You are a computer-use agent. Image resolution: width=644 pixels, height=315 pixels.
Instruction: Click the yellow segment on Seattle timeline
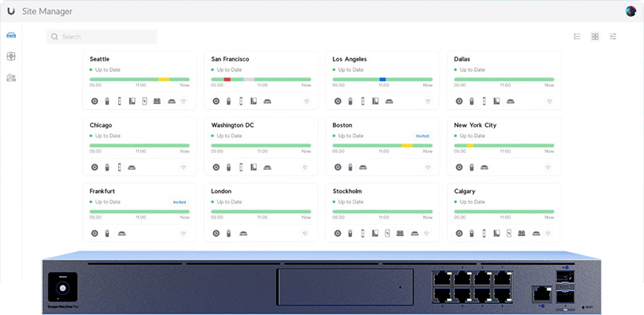click(x=164, y=79)
